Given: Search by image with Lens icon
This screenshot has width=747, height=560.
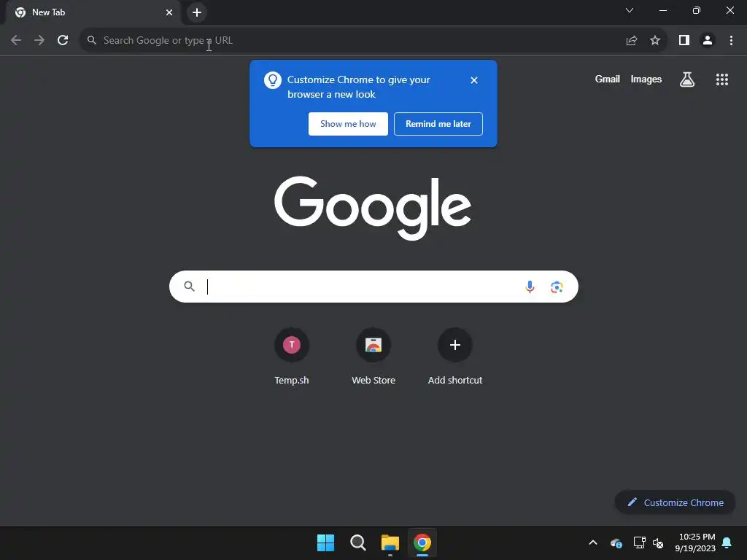Looking at the screenshot, I should [557, 287].
